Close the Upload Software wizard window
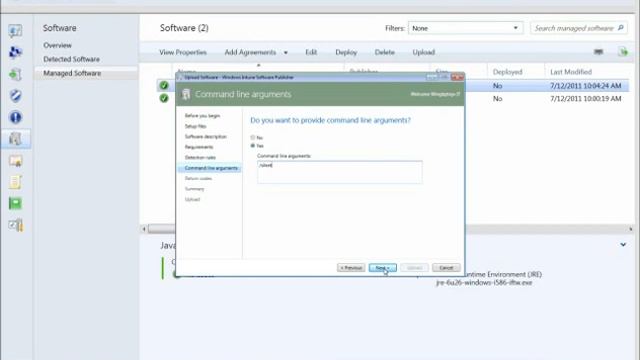Screen dimensions: 640x360 [458, 77]
